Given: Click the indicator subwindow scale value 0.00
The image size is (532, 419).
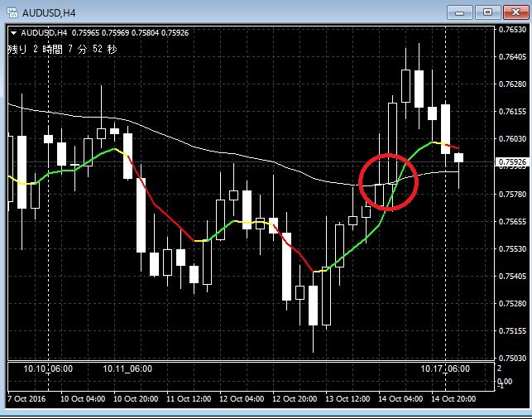Looking at the screenshot, I should [x=505, y=381].
